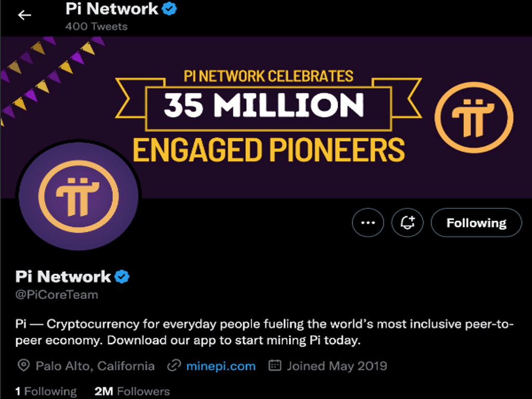This screenshot has width=532, height=399.
Task: Open the Pi Network profile avatar
Action: click(78, 196)
